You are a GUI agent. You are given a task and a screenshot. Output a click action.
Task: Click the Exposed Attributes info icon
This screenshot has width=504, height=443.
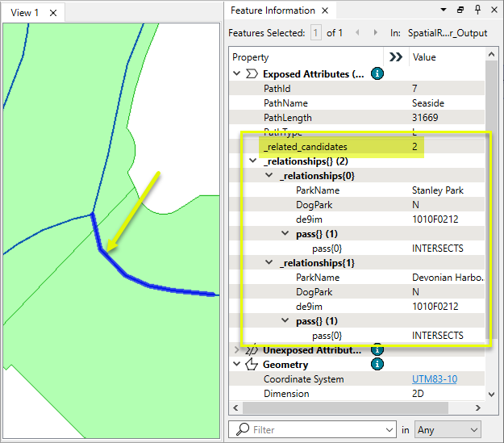tap(377, 73)
